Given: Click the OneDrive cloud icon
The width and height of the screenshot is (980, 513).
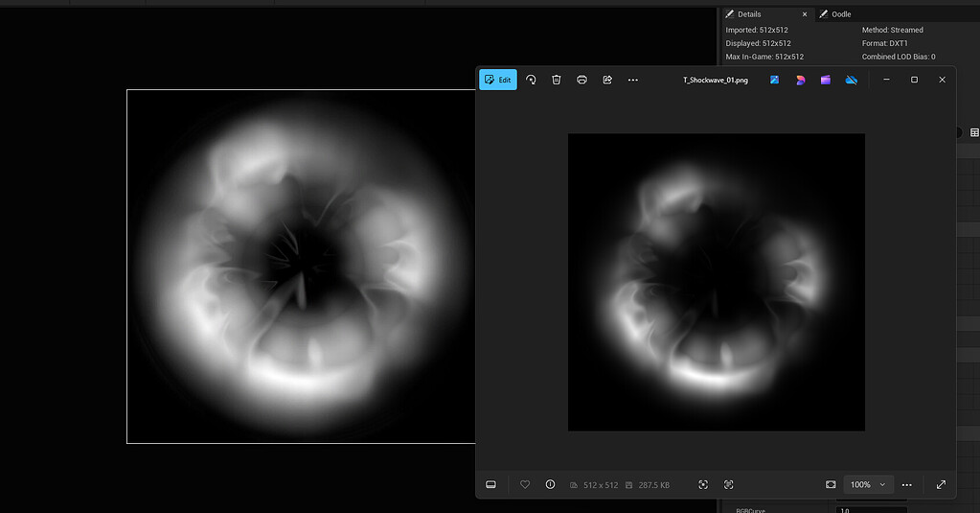Looking at the screenshot, I should pyautogui.click(x=851, y=80).
